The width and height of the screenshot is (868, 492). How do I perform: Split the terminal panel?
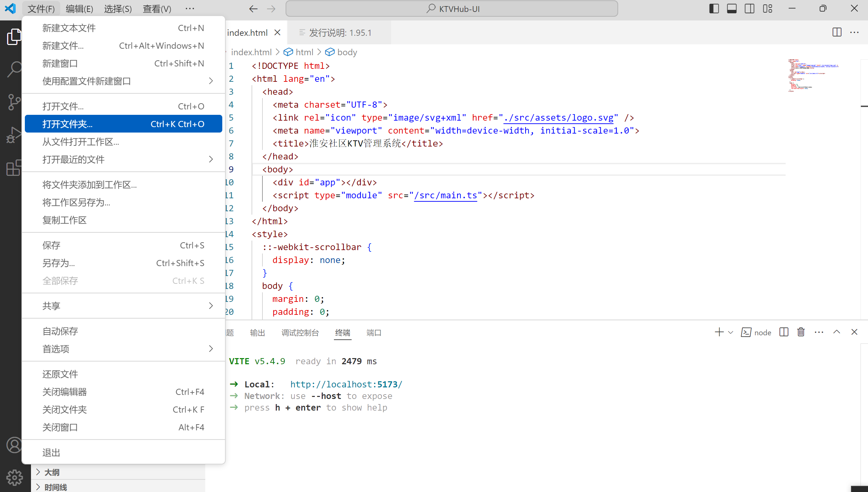[x=784, y=332]
